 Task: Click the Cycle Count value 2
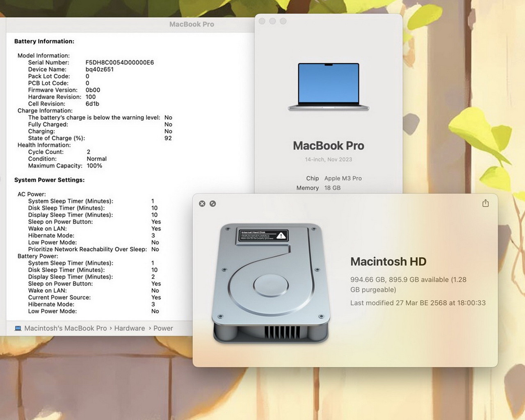point(89,152)
